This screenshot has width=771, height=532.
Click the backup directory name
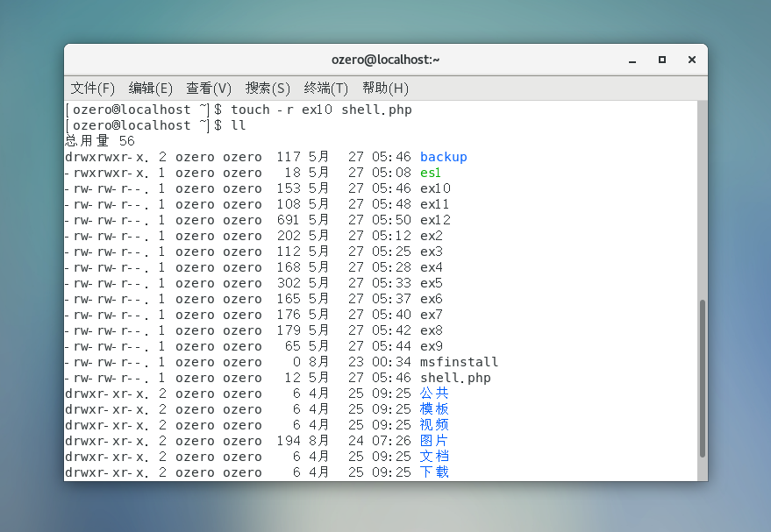click(x=443, y=157)
